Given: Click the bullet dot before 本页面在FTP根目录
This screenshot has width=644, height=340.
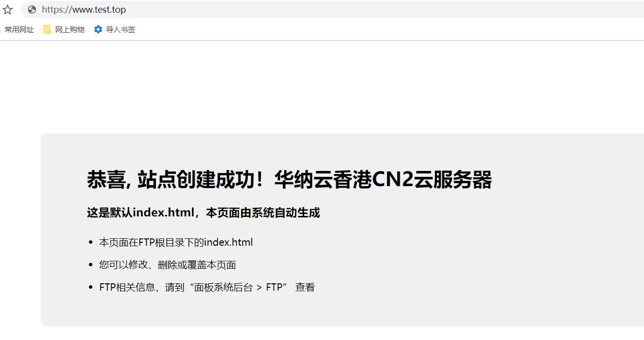Looking at the screenshot, I should tap(90, 242).
